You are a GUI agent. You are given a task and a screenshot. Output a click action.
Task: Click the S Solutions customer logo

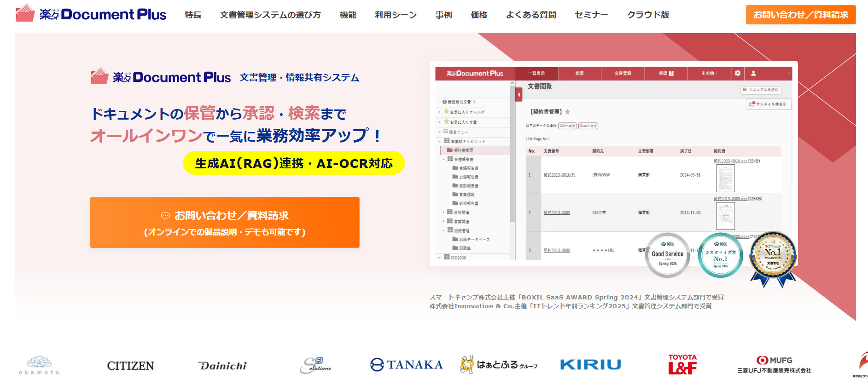pyautogui.click(x=315, y=366)
